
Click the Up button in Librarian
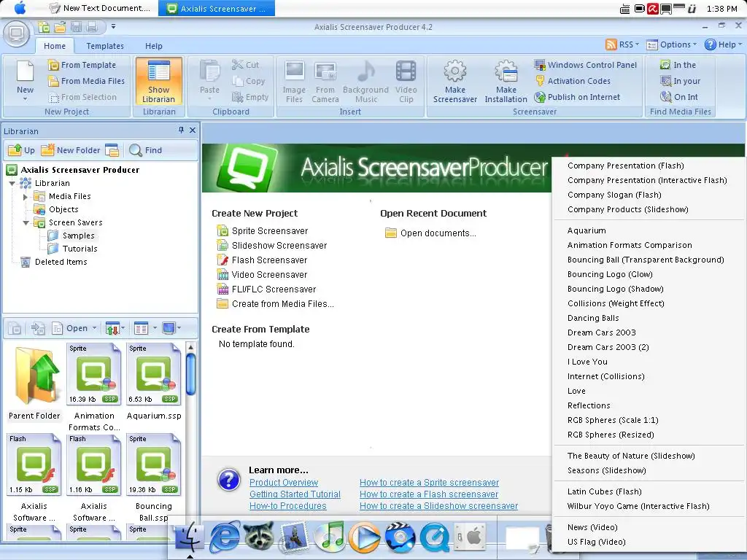point(21,150)
